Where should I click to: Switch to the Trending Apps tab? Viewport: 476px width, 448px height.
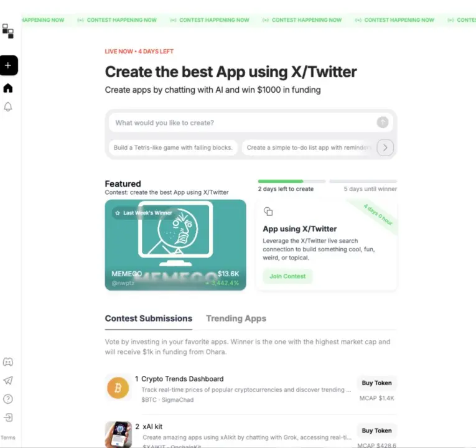[236, 319]
